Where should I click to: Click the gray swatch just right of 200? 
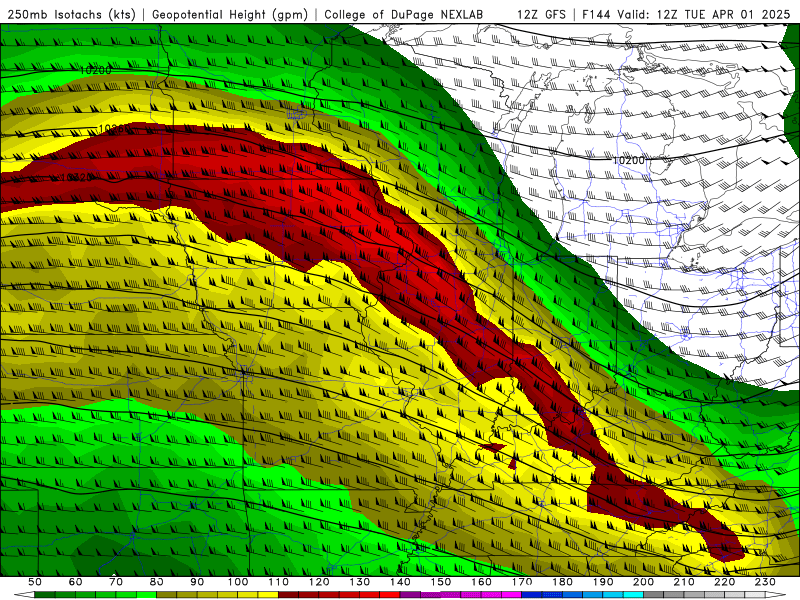coord(654,595)
